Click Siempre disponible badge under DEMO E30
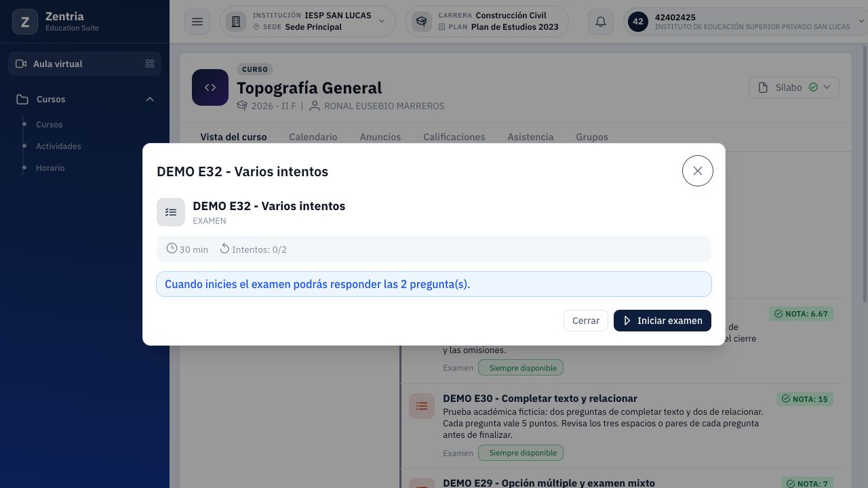The width and height of the screenshot is (868, 488). [x=521, y=453]
